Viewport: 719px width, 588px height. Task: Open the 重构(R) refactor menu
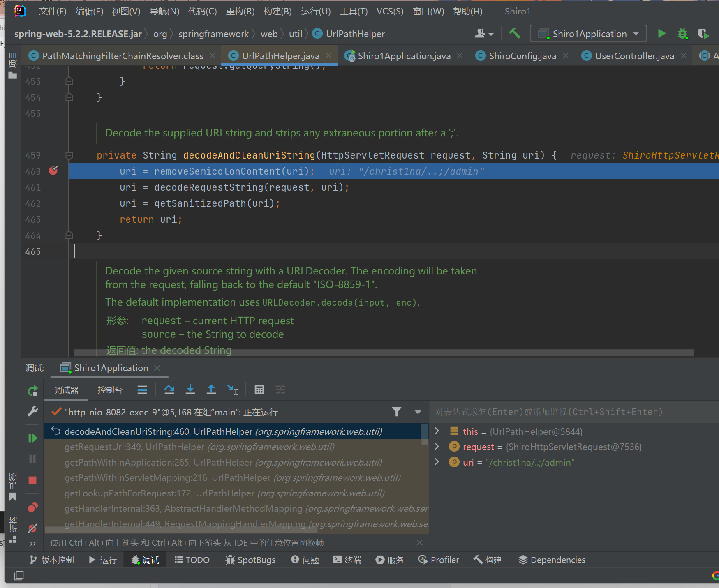click(x=240, y=11)
